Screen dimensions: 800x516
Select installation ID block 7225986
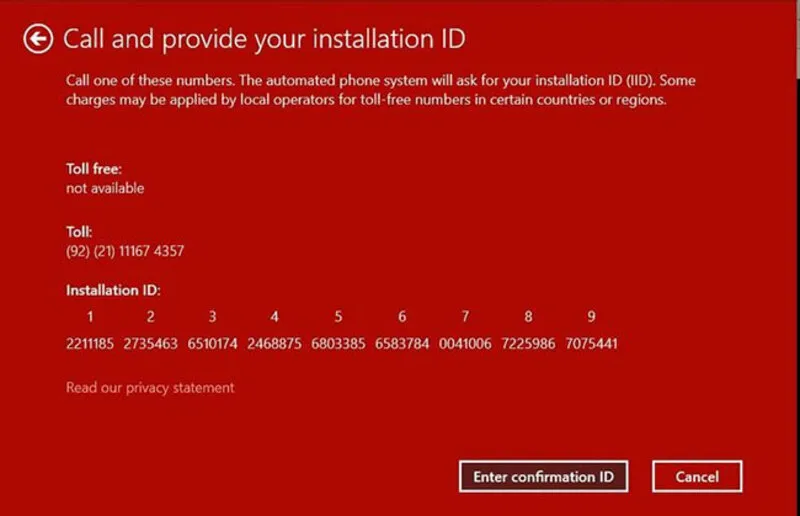528,343
